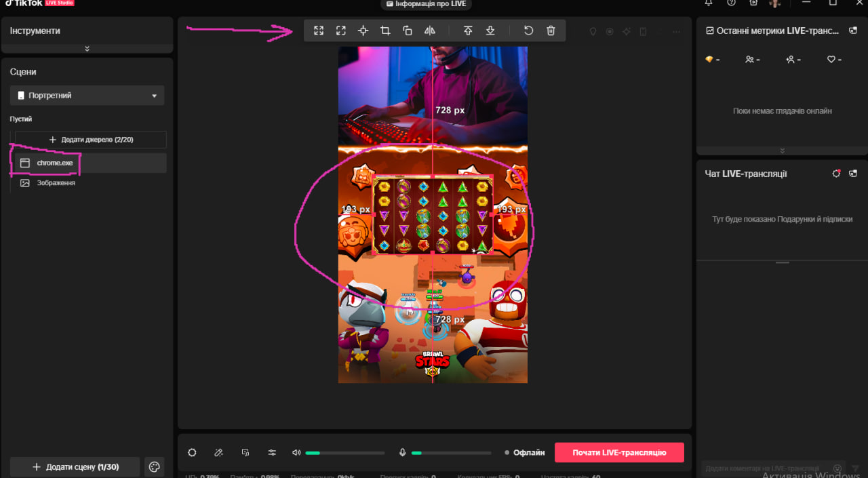
Task: Click the viewers metric icon
Action: (x=749, y=60)
